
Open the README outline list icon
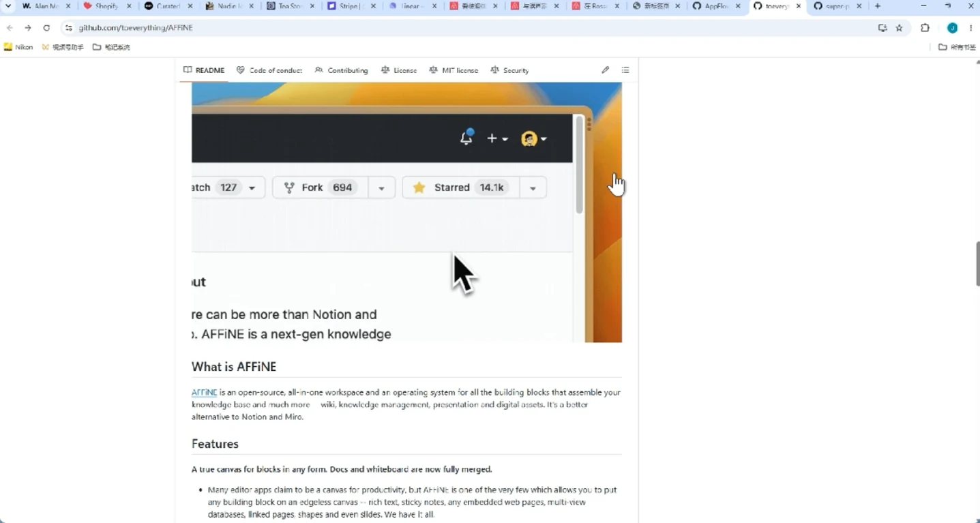coord(625,70)
